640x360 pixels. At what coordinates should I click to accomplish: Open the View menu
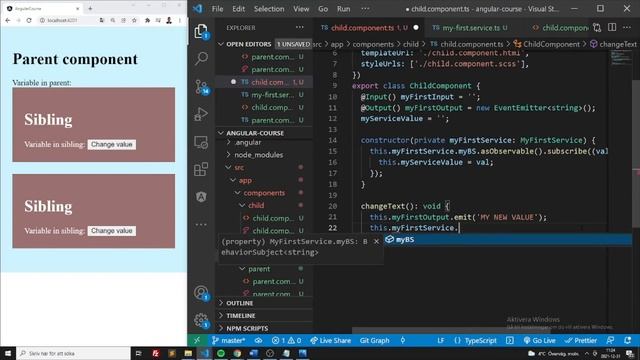click(x=301, y=9)
